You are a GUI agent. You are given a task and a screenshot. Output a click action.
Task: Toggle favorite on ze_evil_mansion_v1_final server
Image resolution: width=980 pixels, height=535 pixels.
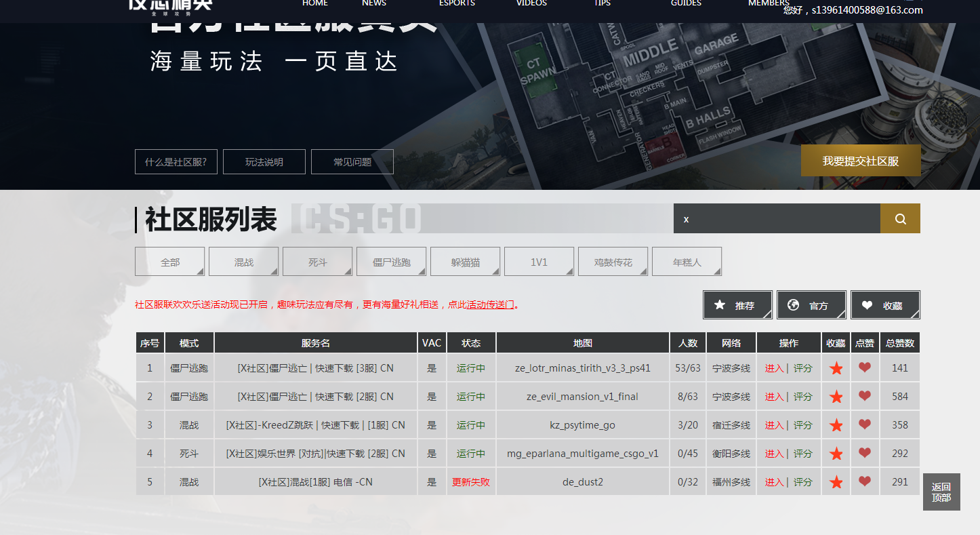[836, 396]
